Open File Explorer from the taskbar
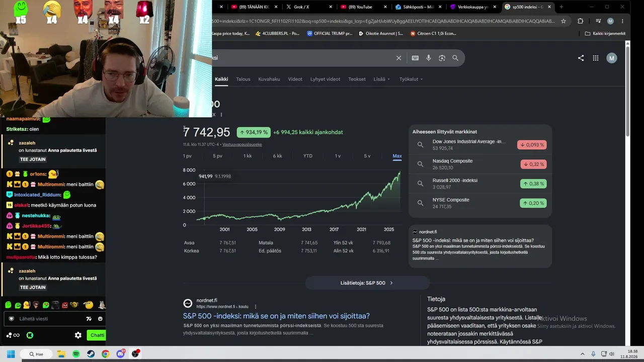644x362 pixels. (x=61, y=354)
